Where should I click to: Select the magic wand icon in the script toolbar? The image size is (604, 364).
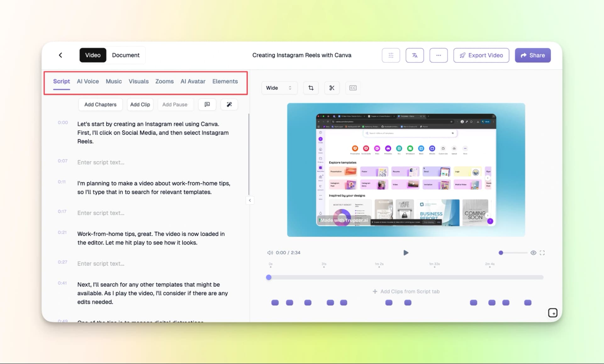pyautogui.click(x=229, y=104)
